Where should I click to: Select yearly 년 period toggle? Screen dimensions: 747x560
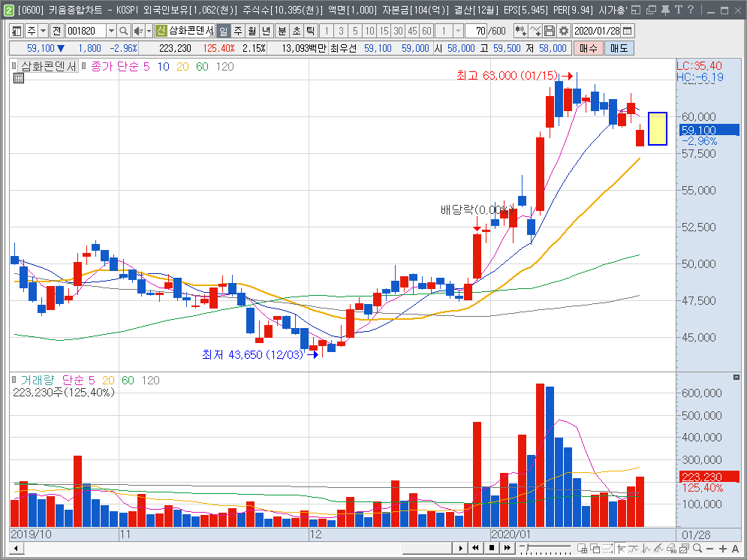(267, 31)
